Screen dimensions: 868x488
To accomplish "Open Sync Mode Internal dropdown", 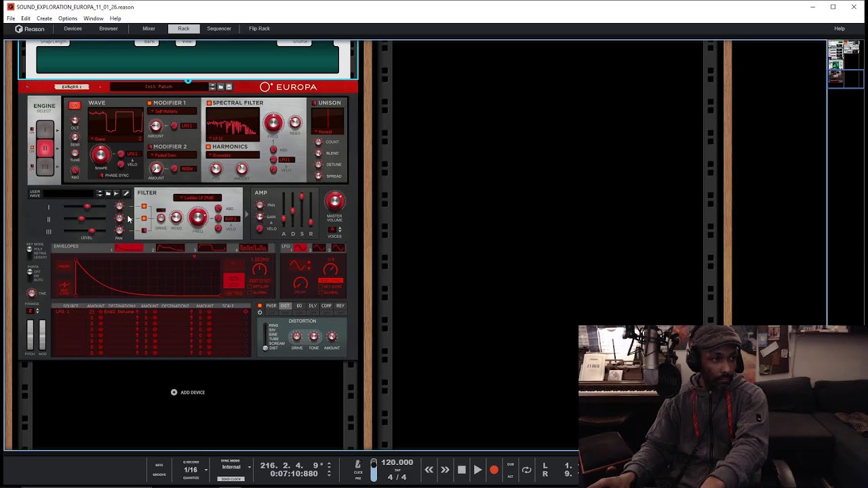I will point(235,467).
